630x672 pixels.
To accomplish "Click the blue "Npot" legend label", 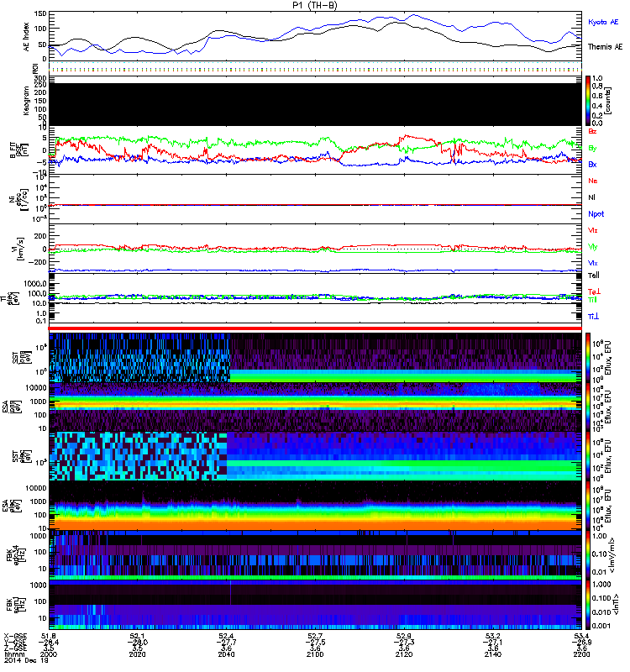I will 596,214.
